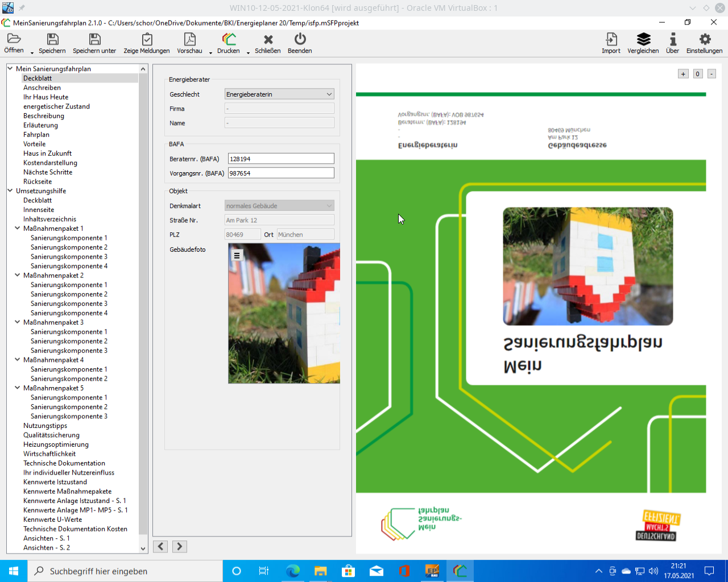Click the Beenden power icon
The image size is (728, 582).
click(x=300, y=39)
